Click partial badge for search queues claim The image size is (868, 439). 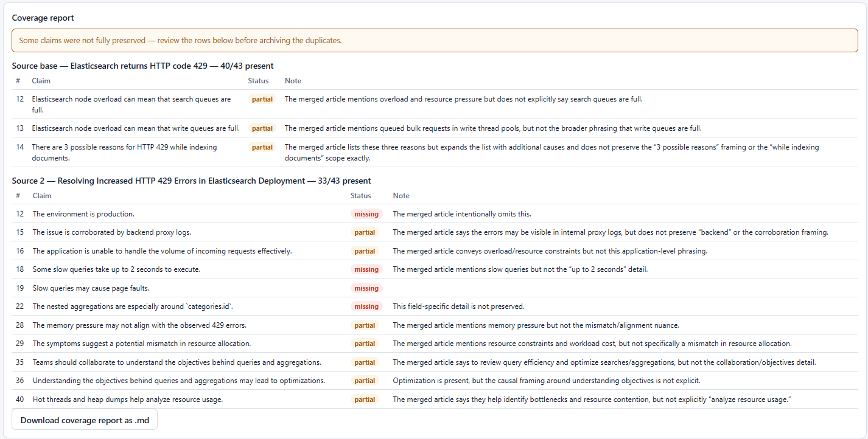click(262, 99)
